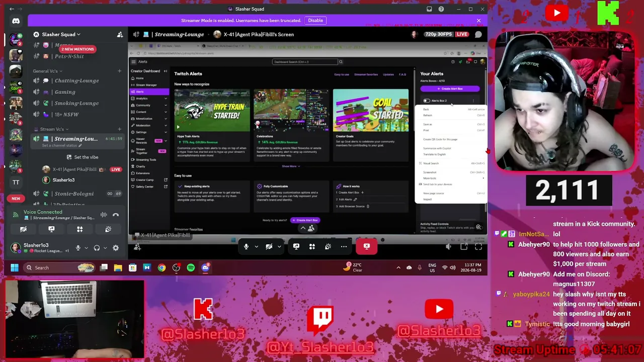Open soundboard from stream control bar
This screenshot has height=362, width=644.
pos(328,246)
